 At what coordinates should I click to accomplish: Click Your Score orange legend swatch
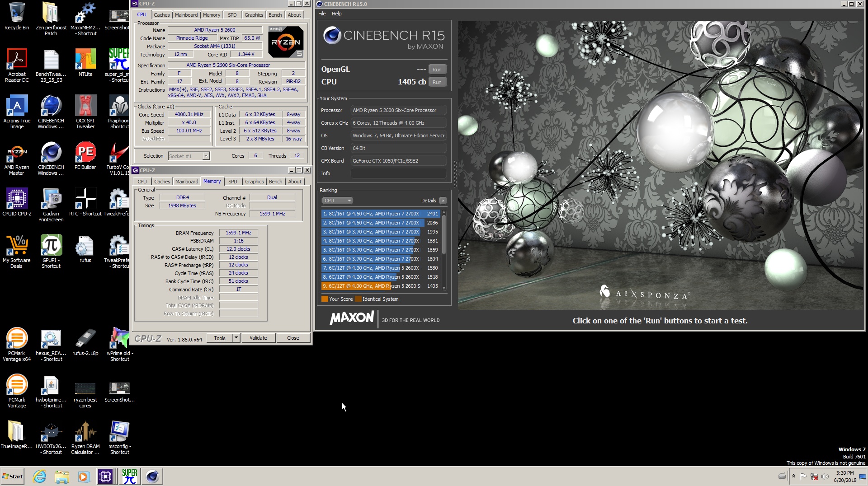(325, 299)
